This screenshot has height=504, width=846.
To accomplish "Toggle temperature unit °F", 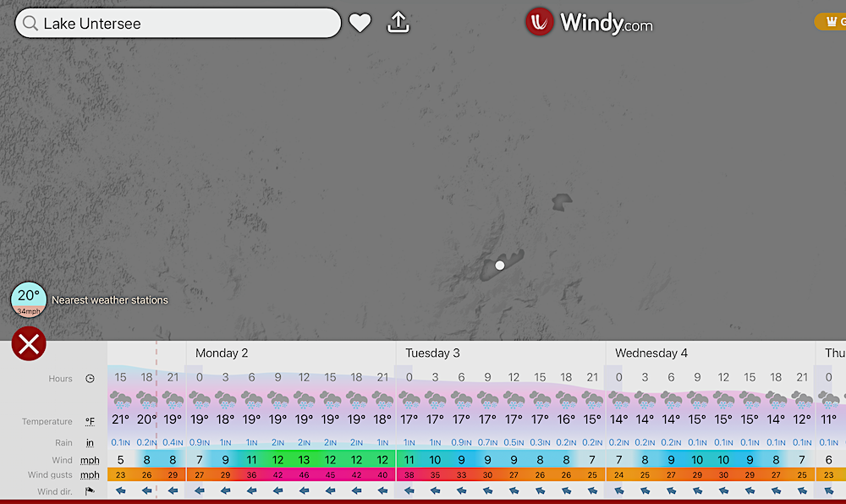I will (90, 421).
